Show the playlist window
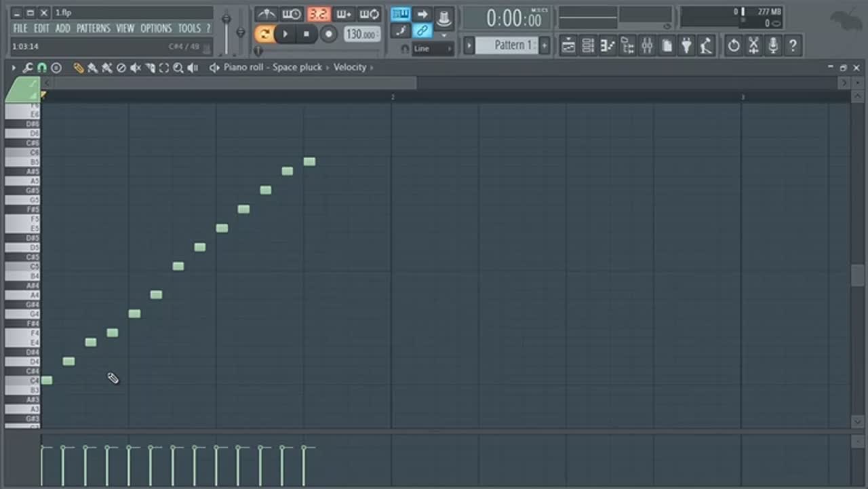868x489 pixels. click(x=568, y=45)
